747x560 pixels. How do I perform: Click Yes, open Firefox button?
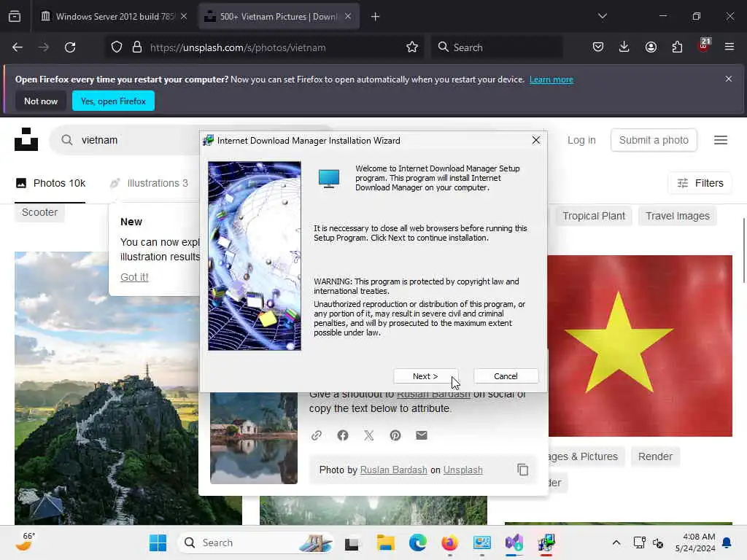(x=113, y=101)
